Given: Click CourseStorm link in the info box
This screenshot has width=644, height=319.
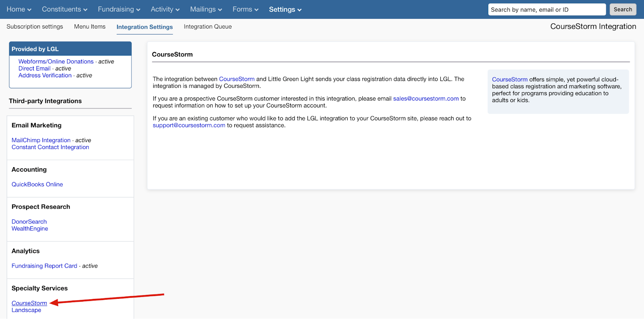Looking at the screenshot, I should (510, 79).
